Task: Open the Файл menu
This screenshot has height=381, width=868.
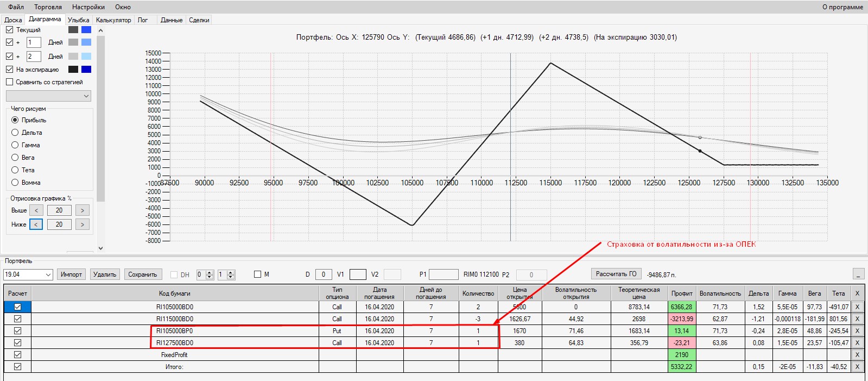Action: [16, 7]
